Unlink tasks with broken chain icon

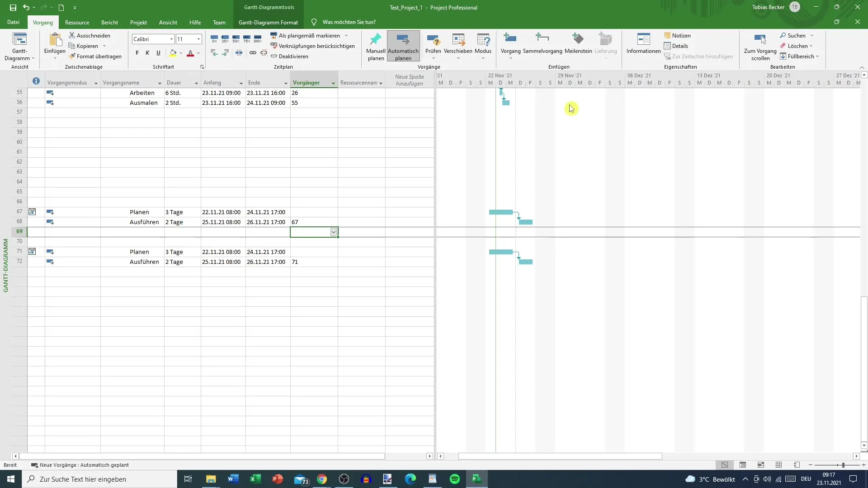264,53
